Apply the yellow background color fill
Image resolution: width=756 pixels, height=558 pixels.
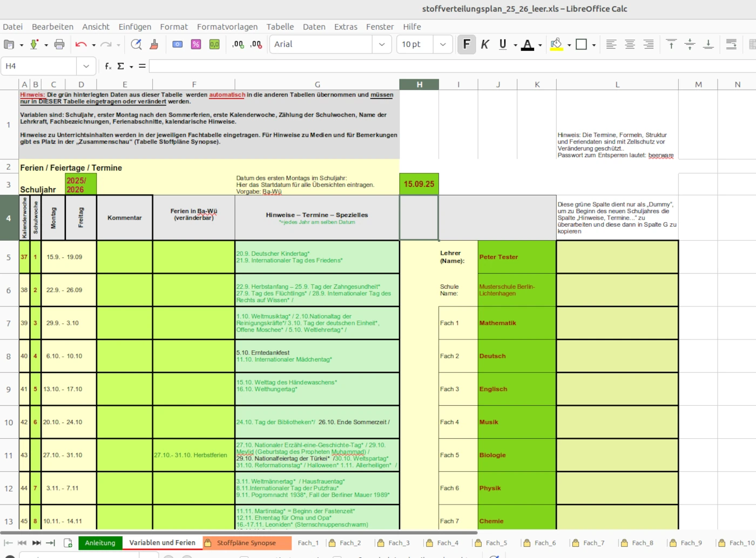(556, 44)
